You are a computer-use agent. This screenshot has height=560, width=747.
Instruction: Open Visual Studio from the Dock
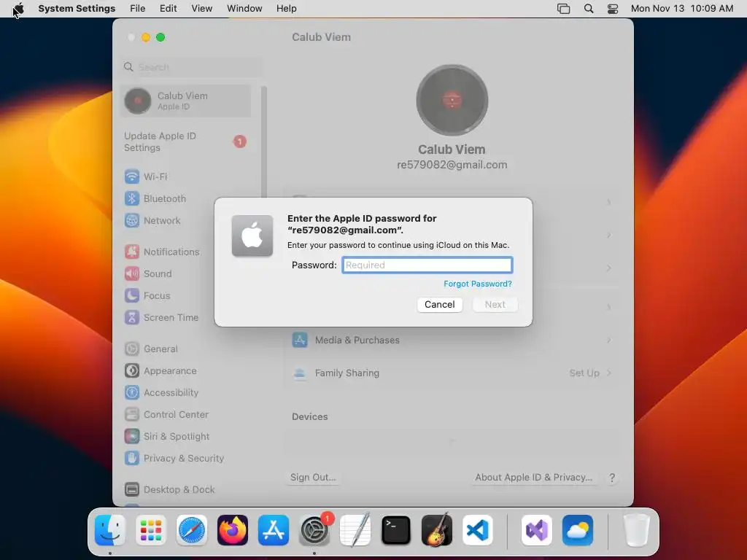pos(537,530)
